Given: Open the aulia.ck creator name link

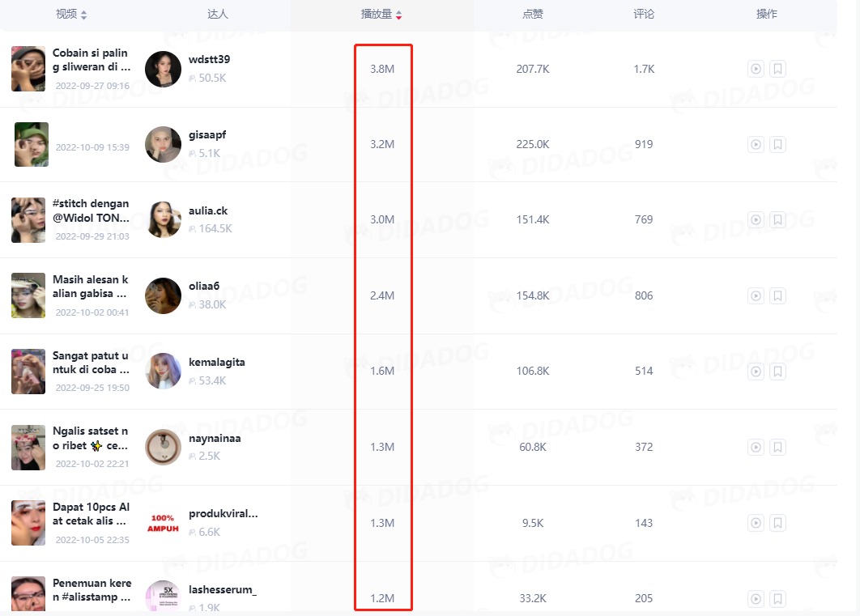Looking at the screenshot, I should point(207,210).
